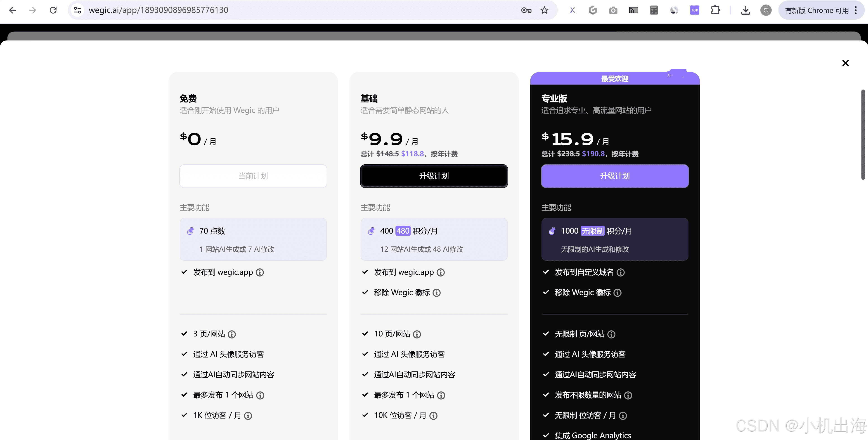Show info for 10 pages per site
The image size is (868, 440).
click(x=417, y=334)
